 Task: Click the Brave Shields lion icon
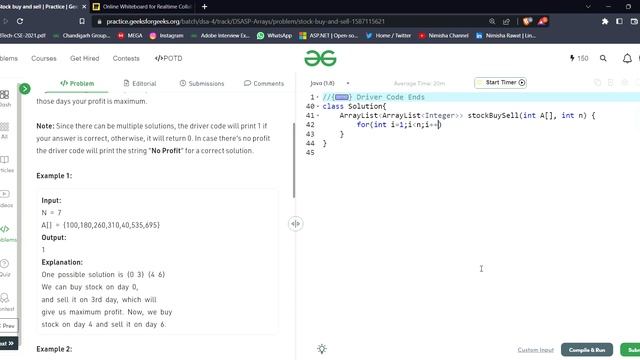tap(527, 21)
